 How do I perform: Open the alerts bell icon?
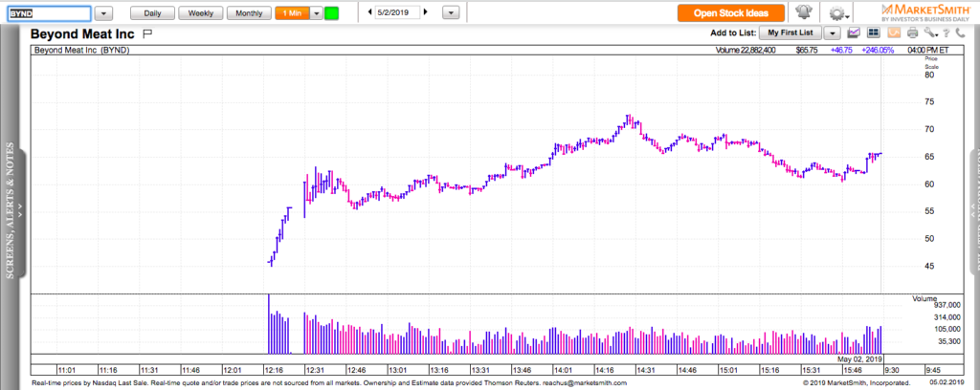pos(803,12)
